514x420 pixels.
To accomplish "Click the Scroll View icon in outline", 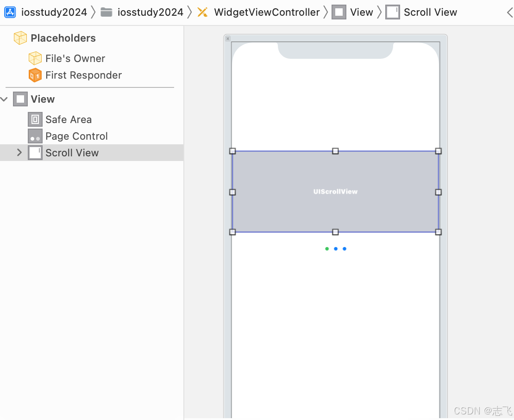I will (35, 153).
